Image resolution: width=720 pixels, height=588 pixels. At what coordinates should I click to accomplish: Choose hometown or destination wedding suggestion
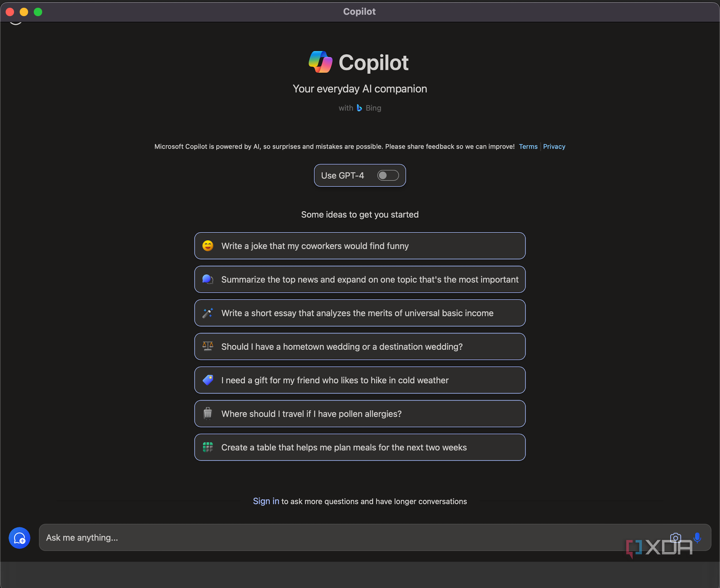(x=360, y=347)
